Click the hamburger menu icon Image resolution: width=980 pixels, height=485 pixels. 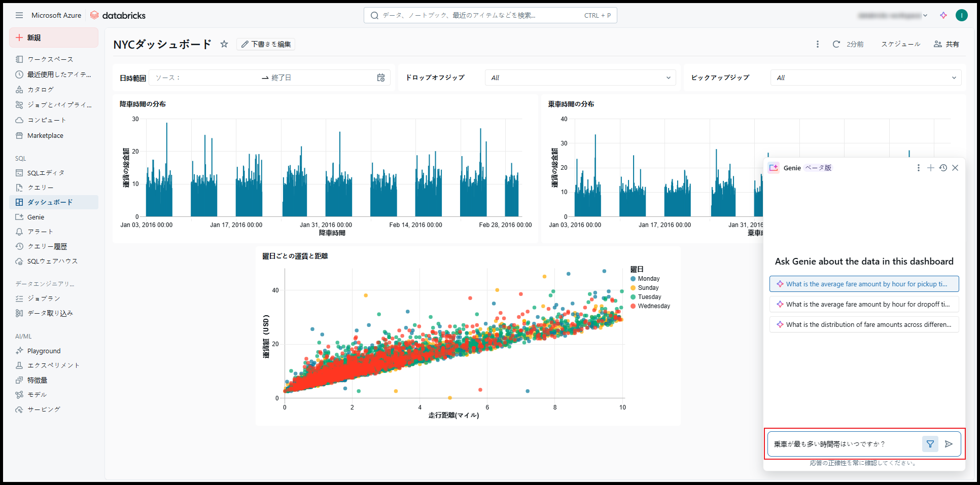[19, 15]
